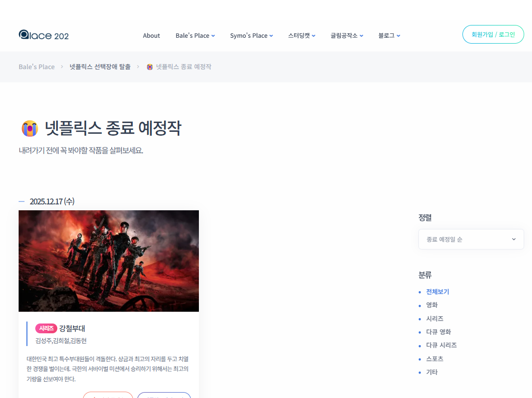The height and width of the screenshot is (398, 532).
Task: Open the 스터딩캣 dropdown menu
Action: click(x=302, y=35)
